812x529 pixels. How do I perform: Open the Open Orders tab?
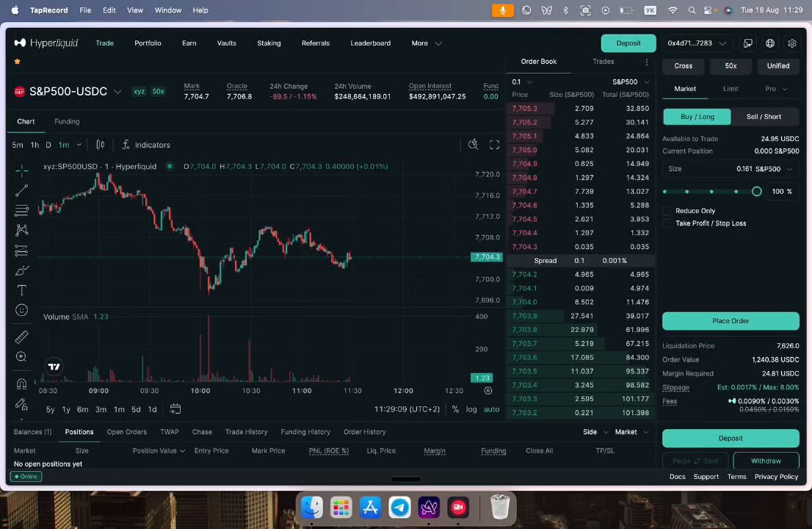[126, 432]
